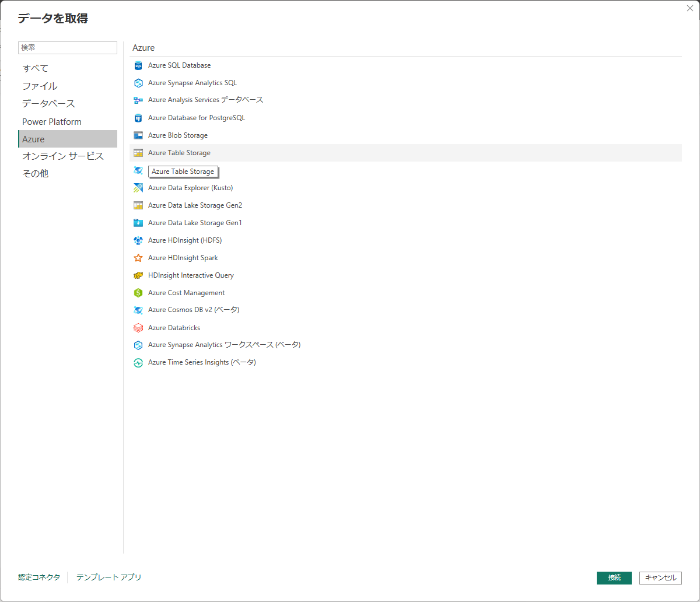Click inside the 検索 search box

click(67, 47)
